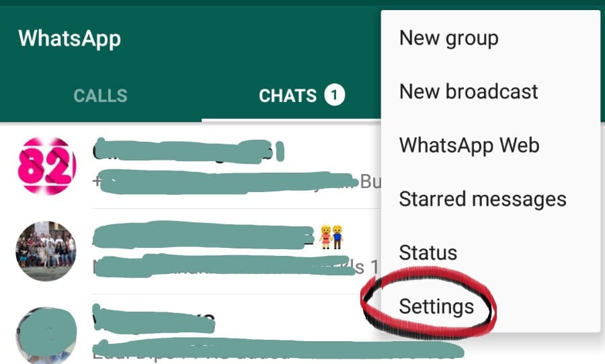Viewport: 605px width, 364px height.
Task: Tap first chat's message preview ending in Bu
Action: (x=237, y=181)
